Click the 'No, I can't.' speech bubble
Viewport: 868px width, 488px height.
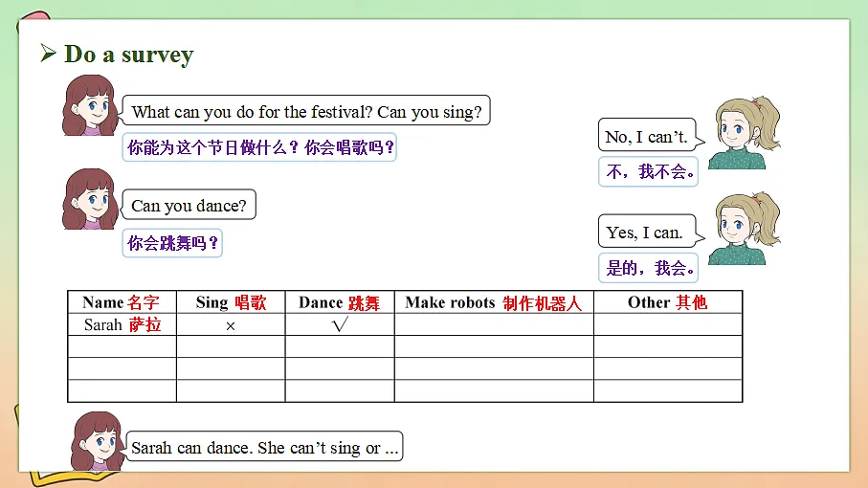click(648, 135)
